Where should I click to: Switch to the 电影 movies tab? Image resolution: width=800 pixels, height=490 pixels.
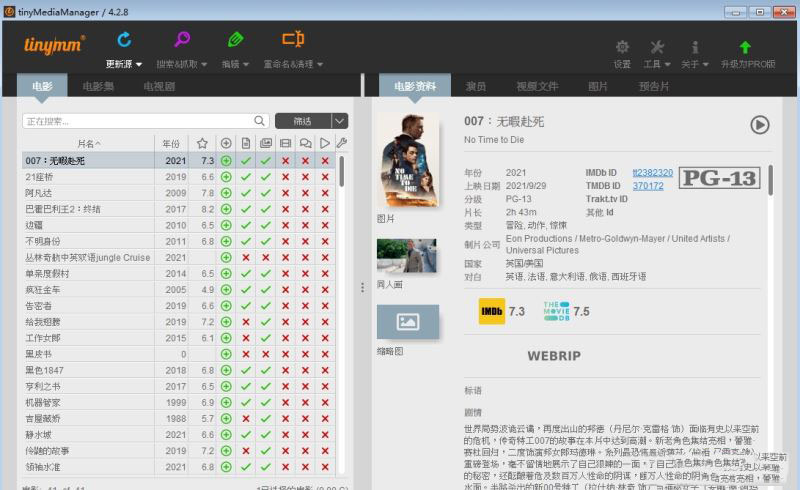(42, 86)
